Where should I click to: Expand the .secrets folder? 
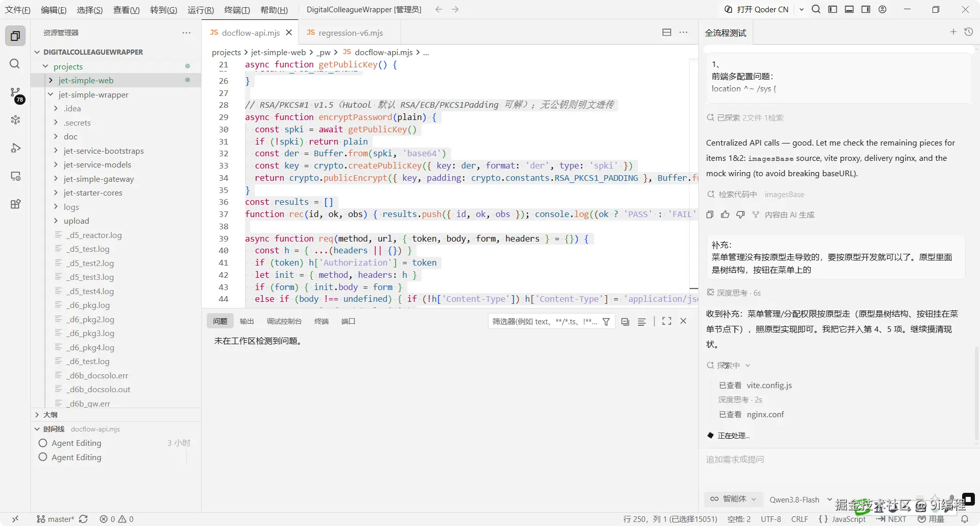[56, 123]
